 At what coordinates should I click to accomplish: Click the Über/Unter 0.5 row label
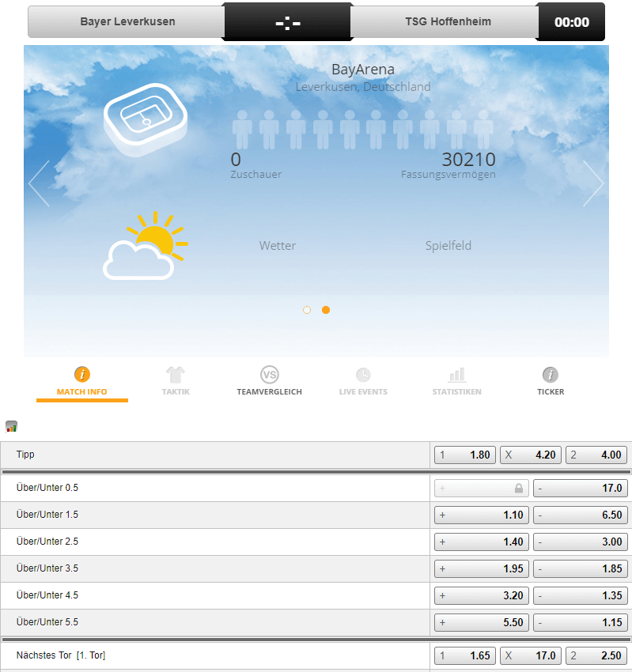pos(47,487)
